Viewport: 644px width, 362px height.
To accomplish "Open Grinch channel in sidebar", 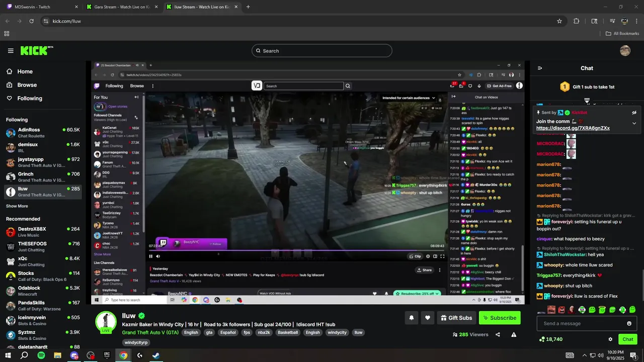I will pyautogui.click(x=43, y=177).
